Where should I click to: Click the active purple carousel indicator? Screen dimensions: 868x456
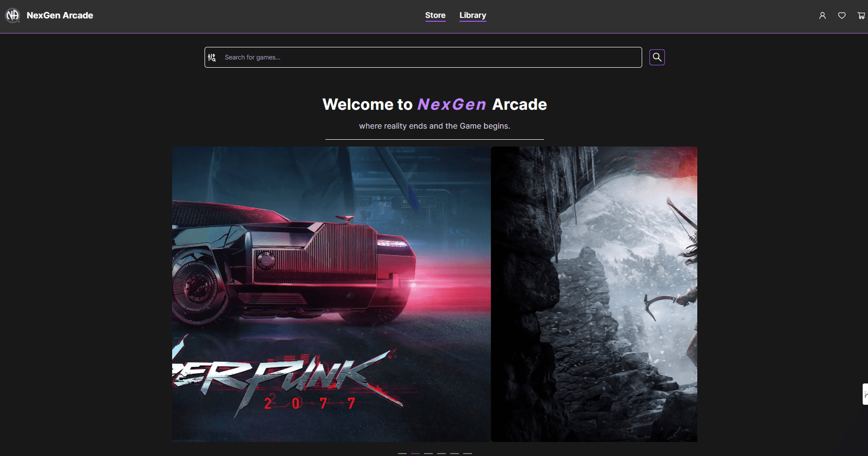[x=415, y=454]
